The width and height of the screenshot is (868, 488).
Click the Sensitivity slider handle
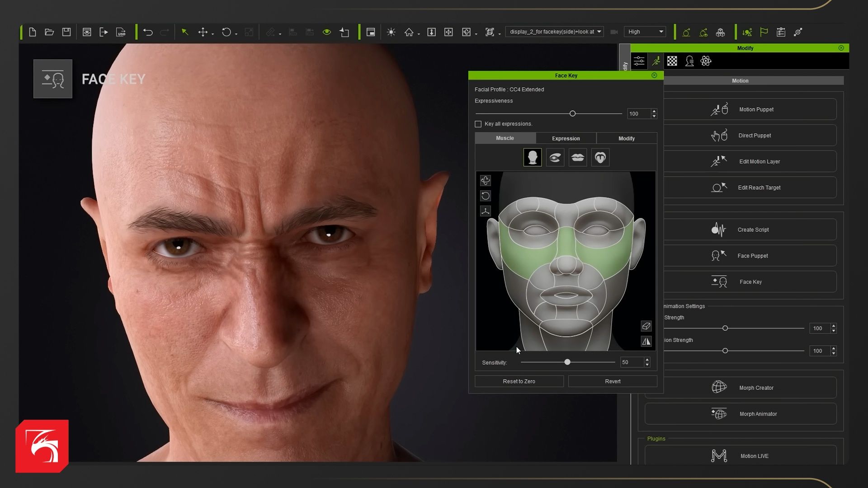pos(567,362)
